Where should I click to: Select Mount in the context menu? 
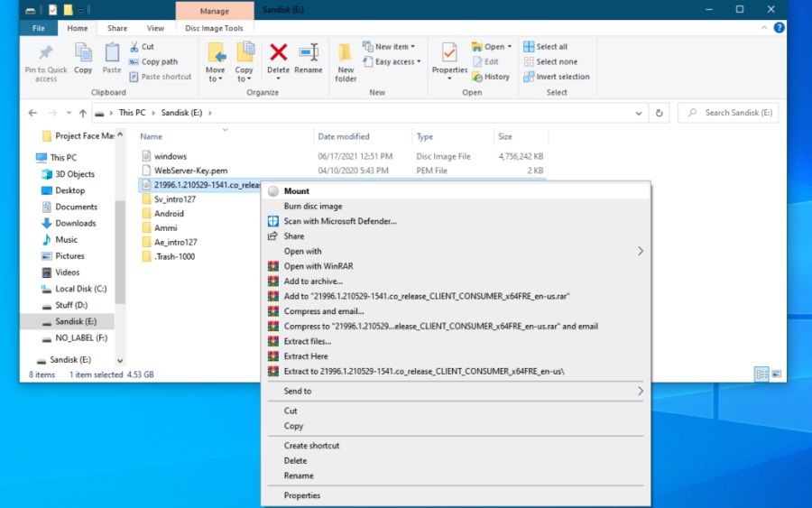[296, 191]
